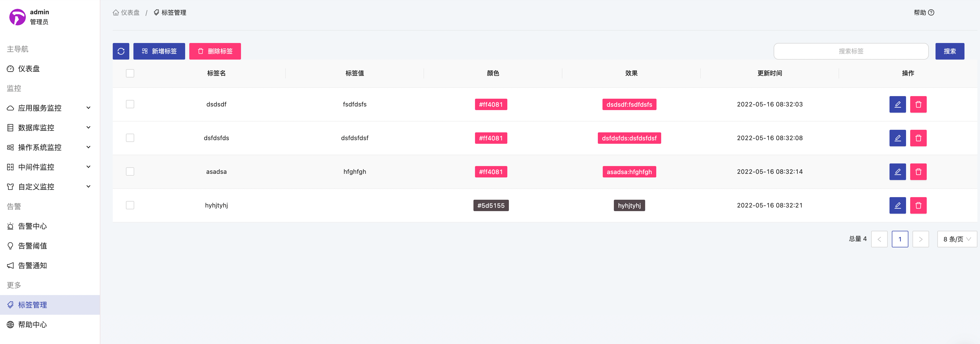
Task: Check the checkbox for the dsfdsfds row
Action: (130, 138)
